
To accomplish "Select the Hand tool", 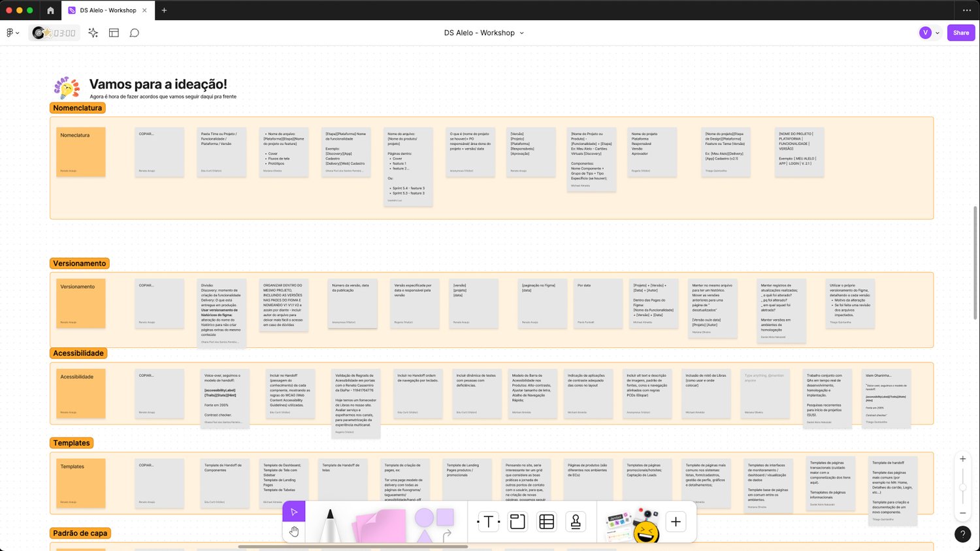I will [294, 531].
